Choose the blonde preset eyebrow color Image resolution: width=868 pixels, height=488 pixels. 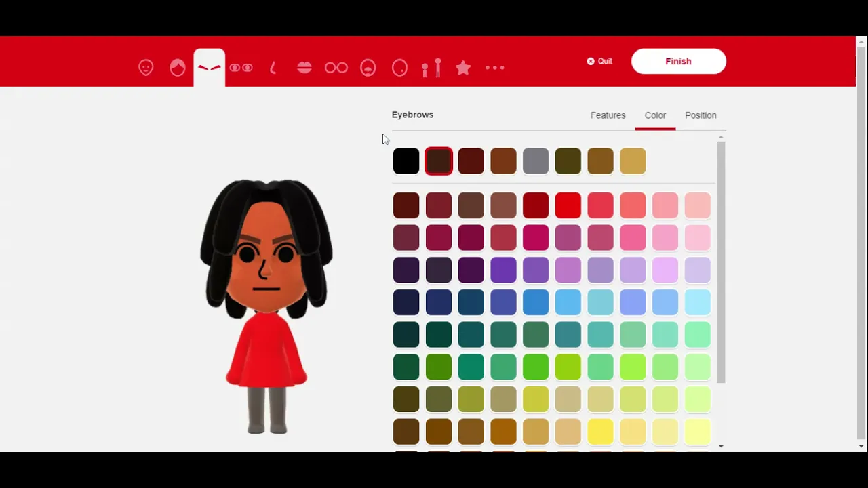633,161
